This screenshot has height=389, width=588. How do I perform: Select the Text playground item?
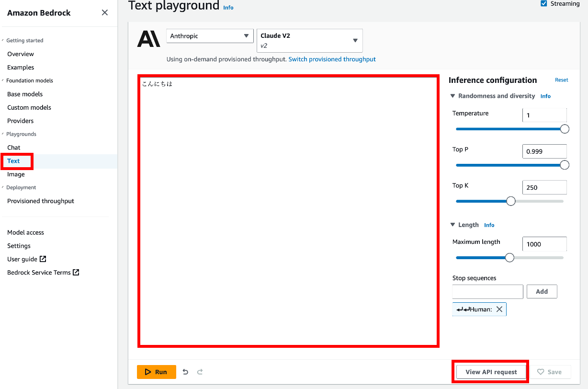tap(13, 161)
